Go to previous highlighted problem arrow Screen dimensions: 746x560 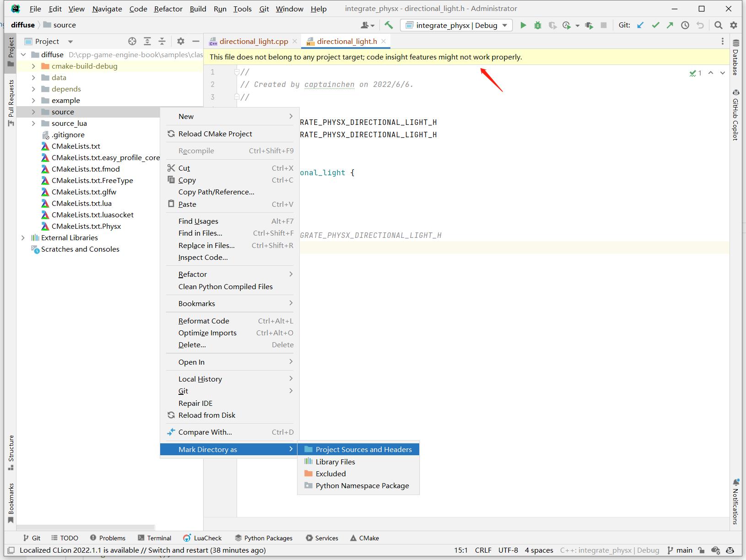[x=711, y=73]
